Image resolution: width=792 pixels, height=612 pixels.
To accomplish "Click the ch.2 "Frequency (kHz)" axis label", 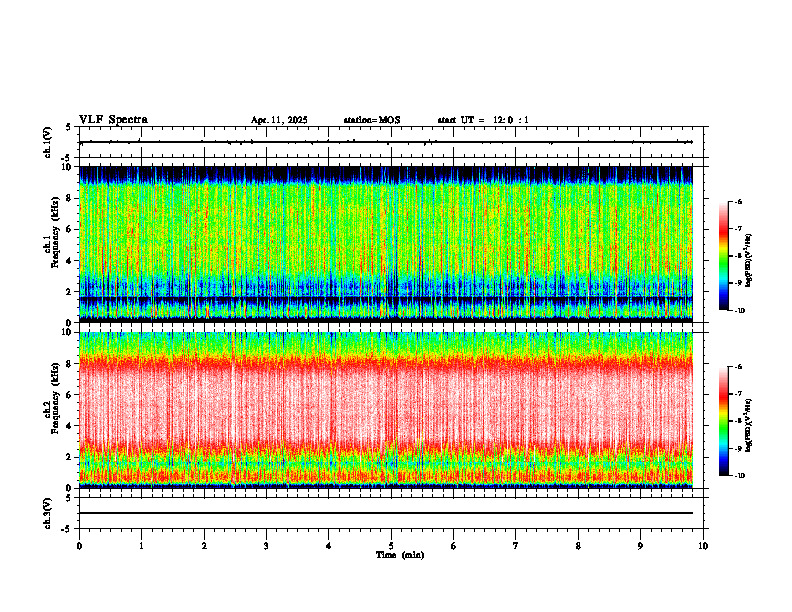I will coord(55,398).
